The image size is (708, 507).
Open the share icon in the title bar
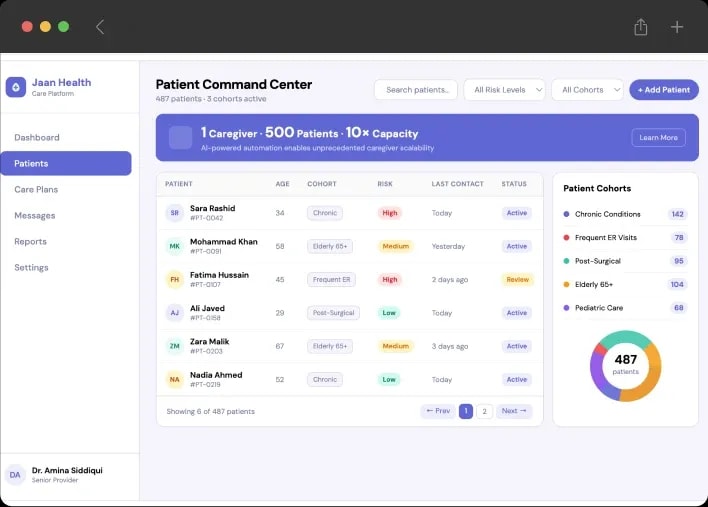640,27
